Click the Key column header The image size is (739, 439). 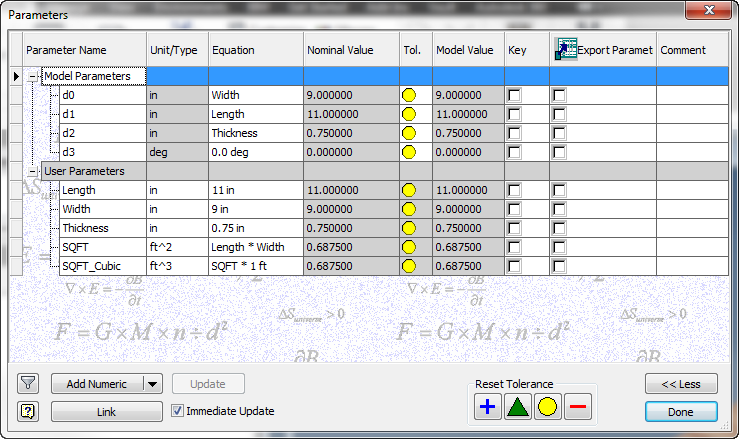click(527, 50)
